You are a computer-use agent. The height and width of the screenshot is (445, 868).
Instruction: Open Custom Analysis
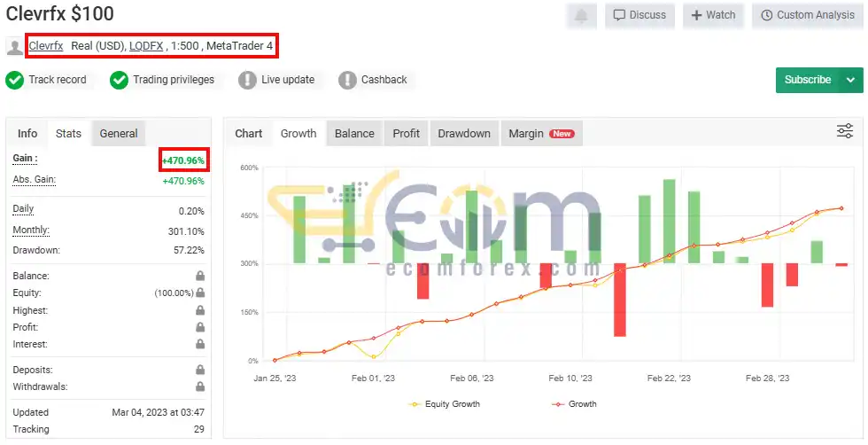pyautogui.click(x=808, y=16)
